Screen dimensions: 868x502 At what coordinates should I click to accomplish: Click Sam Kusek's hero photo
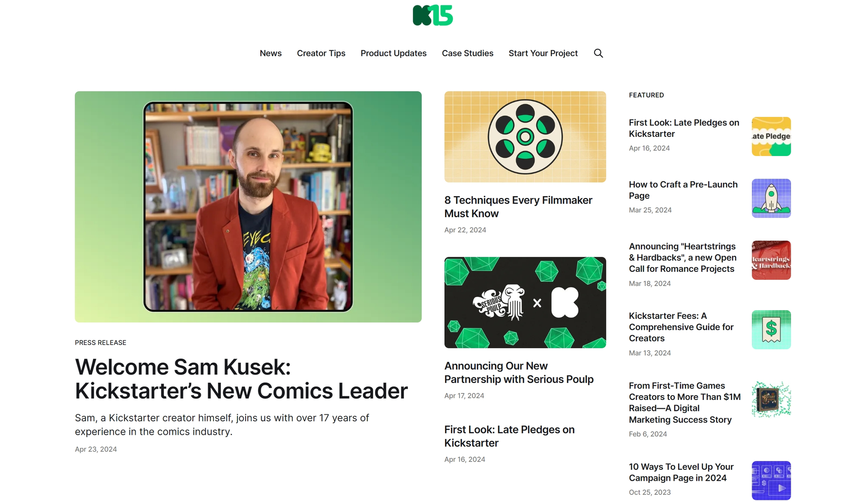(248, 207)
